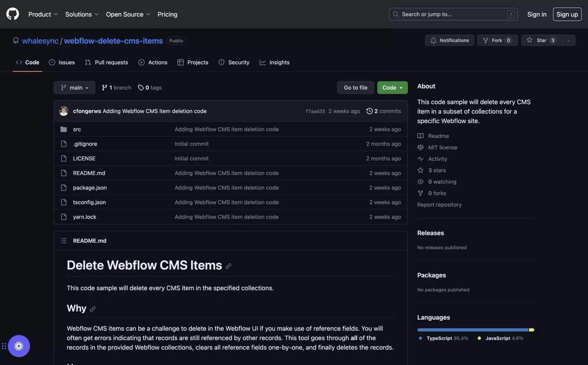Click the TypeScript language bar segment
The height and width of the screenshot is (365, 588).
click(x=473, y=330)
